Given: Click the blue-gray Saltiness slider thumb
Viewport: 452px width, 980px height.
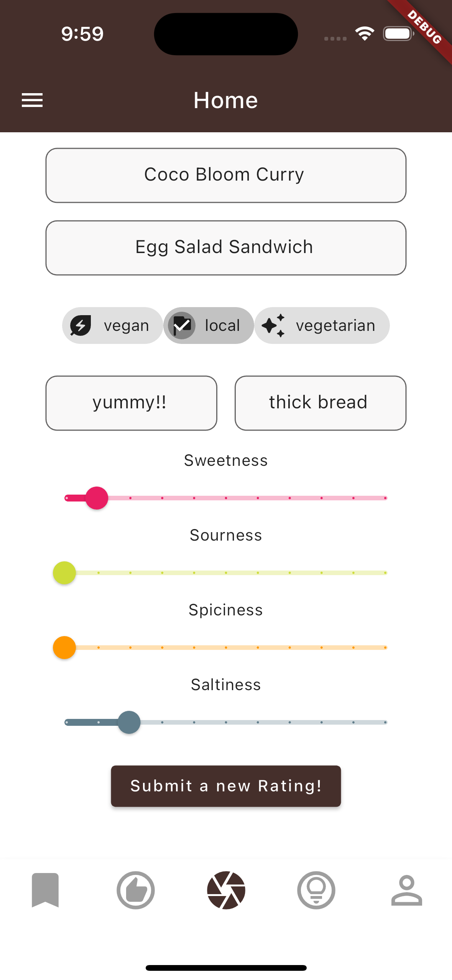Looking at the screenshot, I should (x=129, y=722).
